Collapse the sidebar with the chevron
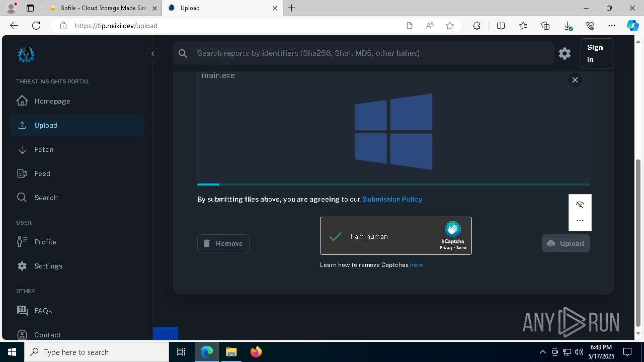 (152, 54)
